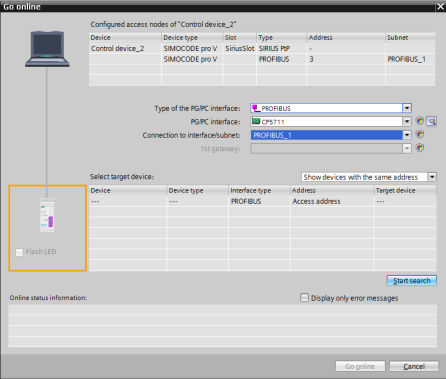Click Online status information list area

[222, 325]
